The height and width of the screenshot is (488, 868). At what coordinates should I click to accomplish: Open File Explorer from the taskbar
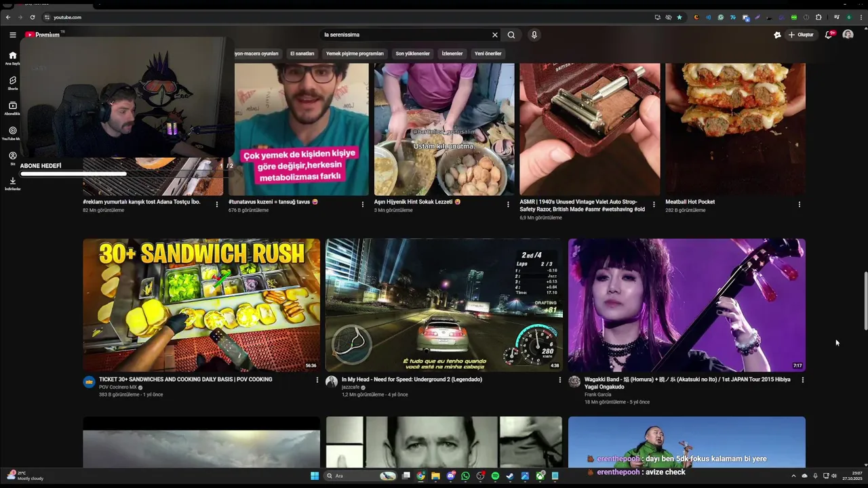click(x=435, y=476)
